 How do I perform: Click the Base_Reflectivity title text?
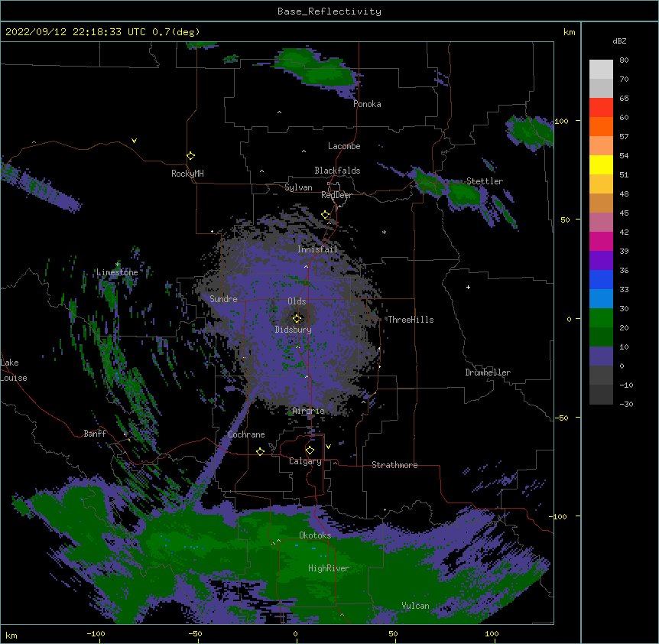tap(329, 11)
